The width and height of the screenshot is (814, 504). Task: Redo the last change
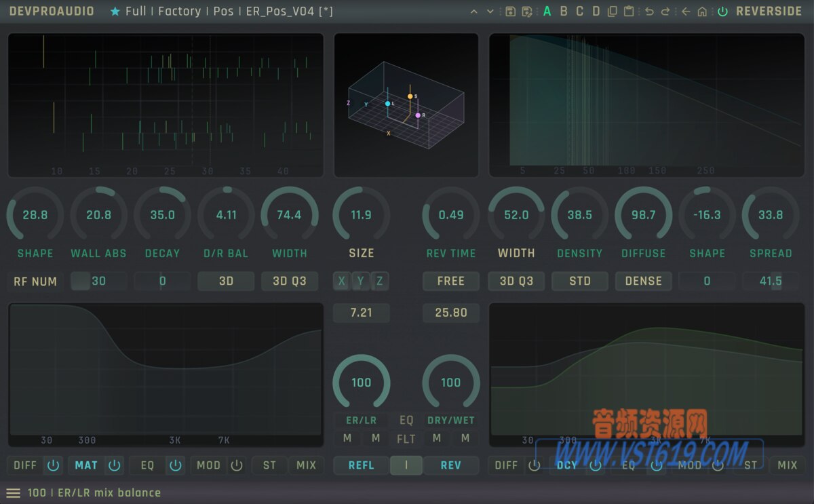(665, 12)
